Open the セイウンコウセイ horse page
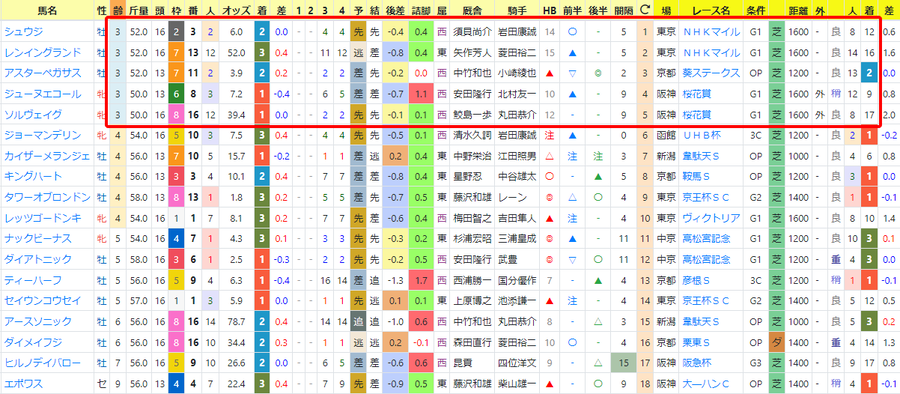Image resolution: width=900 pixels, height=394 pixels. point(42,301)
